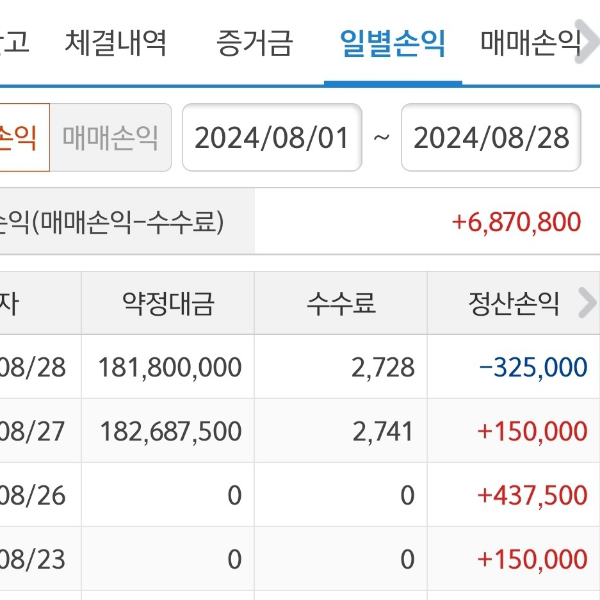Image resolution: width=600 pixels, height=600 pixels.
Task: Click the 정산손익 column header
Action: [x=514, y=303]
